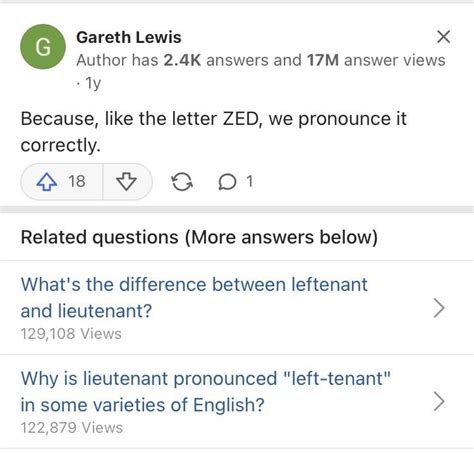The image size is (474, 453).
Task: Tap chevron beside leftenant and lieutenant question
Action: pyautogui.click(x=439, y=308)
